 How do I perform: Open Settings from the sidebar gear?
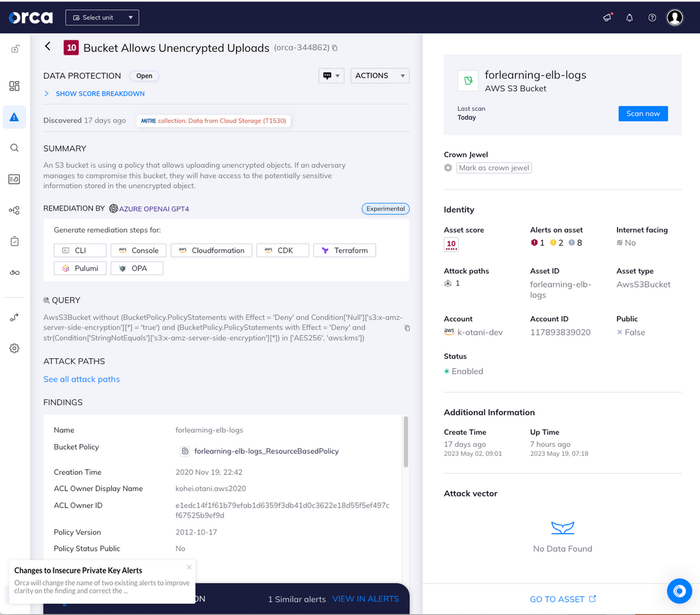coord(14,348)
